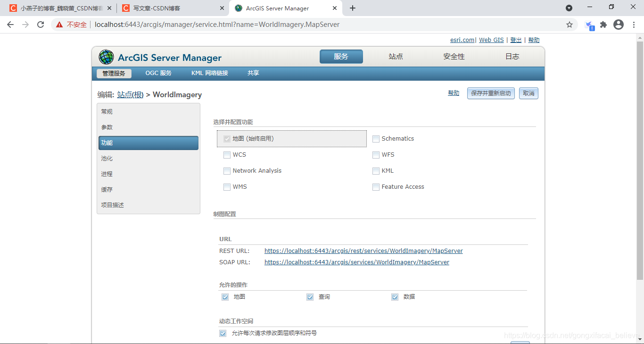This screenshot has height=344, width=644.
Task: Click the ArcGIS globe logo icon
Action: tap(106, 57)
